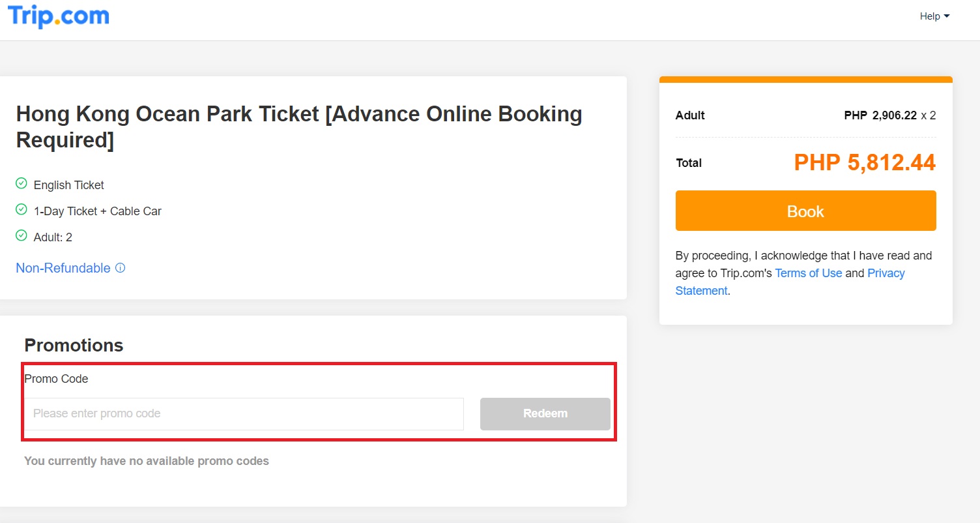980x523 pixels.
Task: Click the no available promo codes message
Action: tap(147, 461)
